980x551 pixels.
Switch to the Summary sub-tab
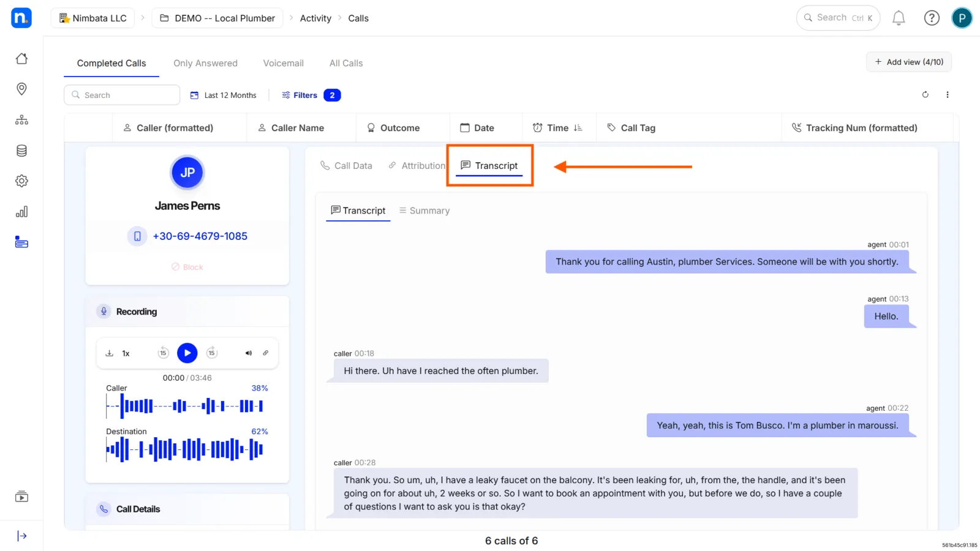point(424,211)
